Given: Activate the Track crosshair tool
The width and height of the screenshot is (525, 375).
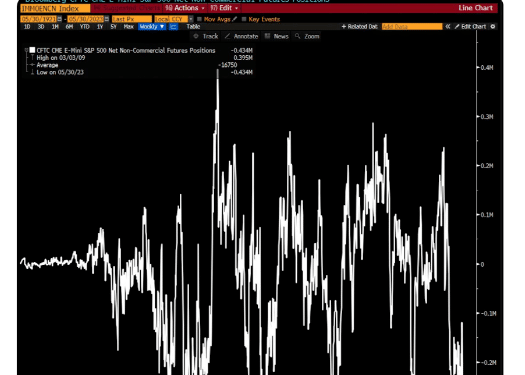Looking at the screenshot, I should pos(206,36).
